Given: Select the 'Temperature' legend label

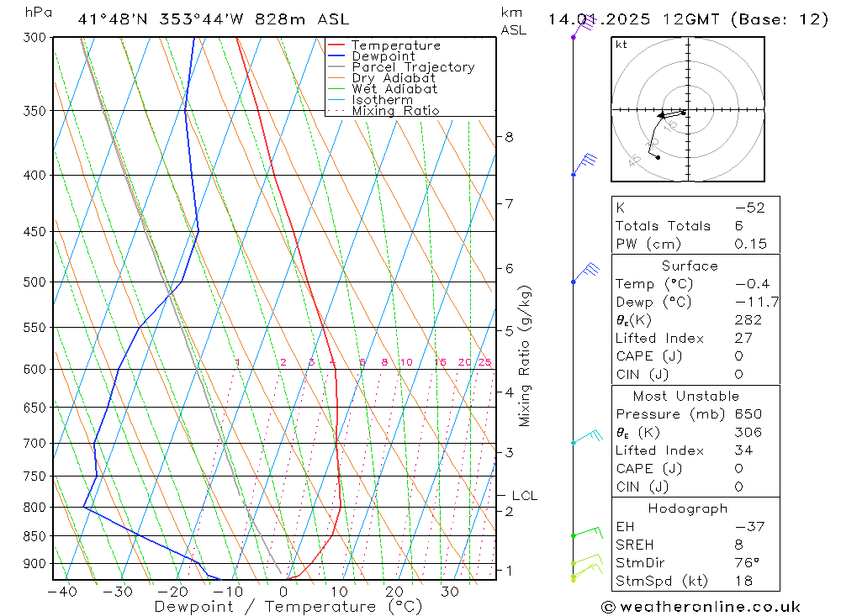Looking at the screenshot, I should (x=396, y=45).
